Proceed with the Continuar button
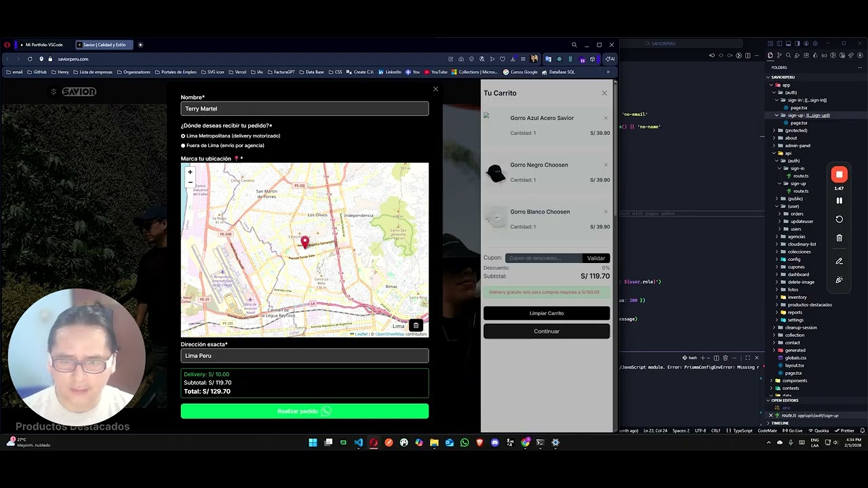 click(x=547, y=331)
